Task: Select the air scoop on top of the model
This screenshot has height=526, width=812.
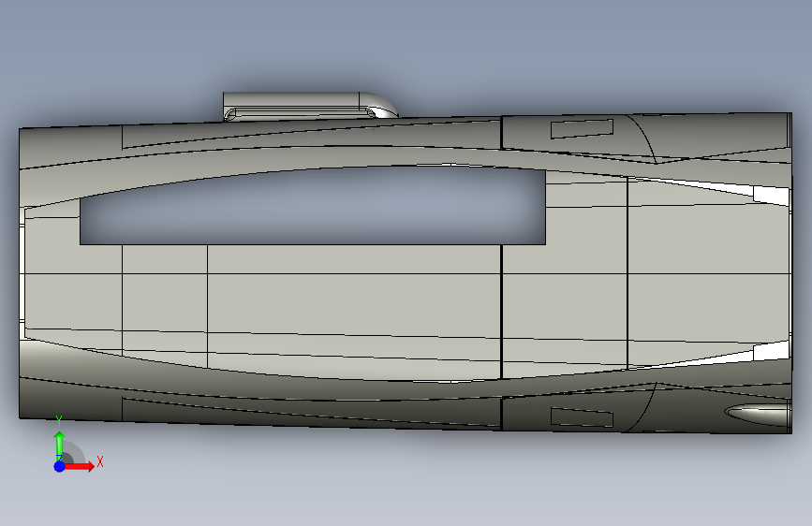Action: coord(310,107)
